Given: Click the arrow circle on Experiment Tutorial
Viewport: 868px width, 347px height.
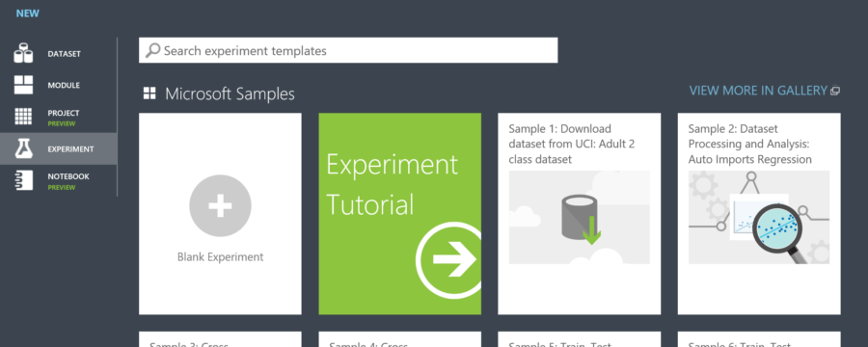Looking at the screenshot, I should click(x=448, y=259).
